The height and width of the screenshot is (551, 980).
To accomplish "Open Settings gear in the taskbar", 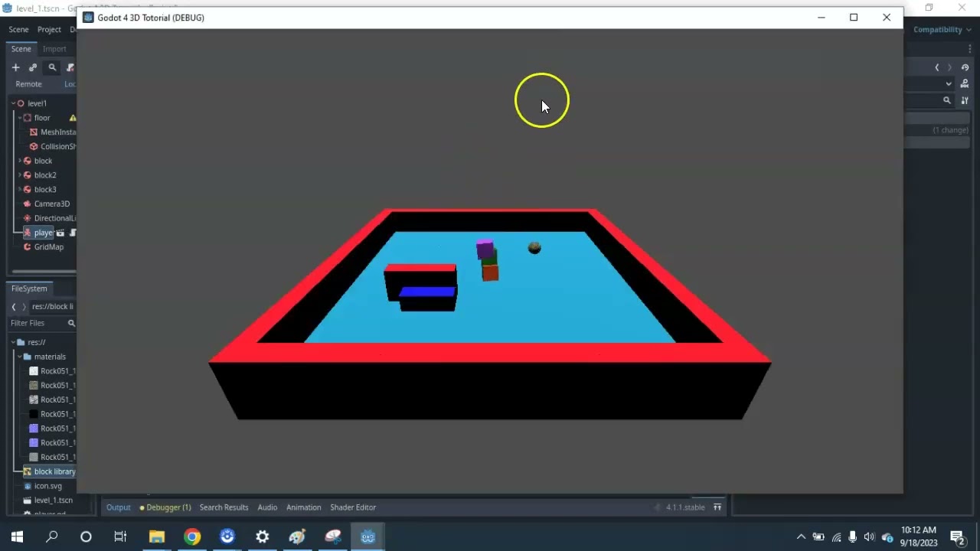I will pos(263,536).
